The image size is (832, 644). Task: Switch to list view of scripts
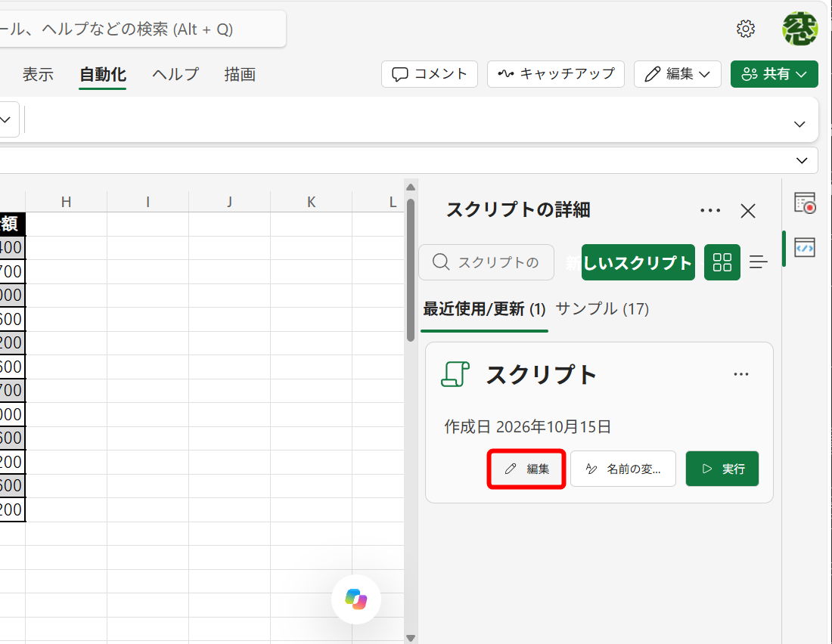(758, 262)
